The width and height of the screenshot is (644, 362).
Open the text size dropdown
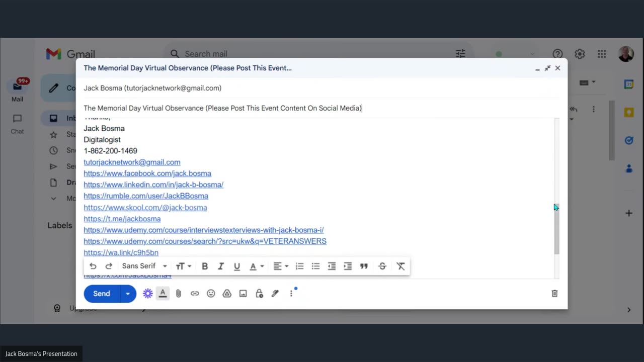[x=183, y=266]
